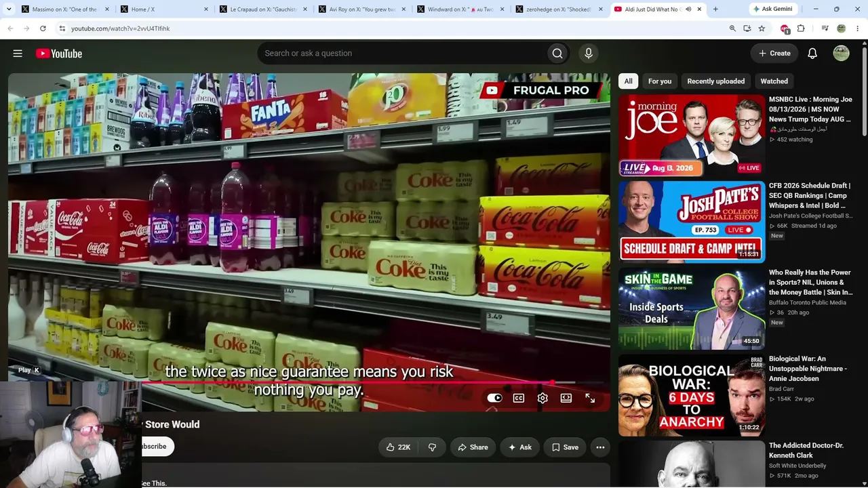Filter by Recently uploaded chip

tap(716, 81)
